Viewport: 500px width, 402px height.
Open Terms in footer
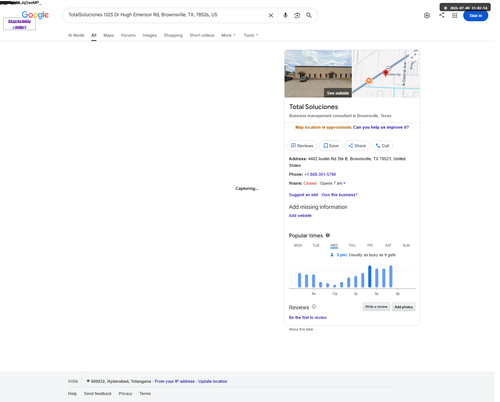pos(145,394)
